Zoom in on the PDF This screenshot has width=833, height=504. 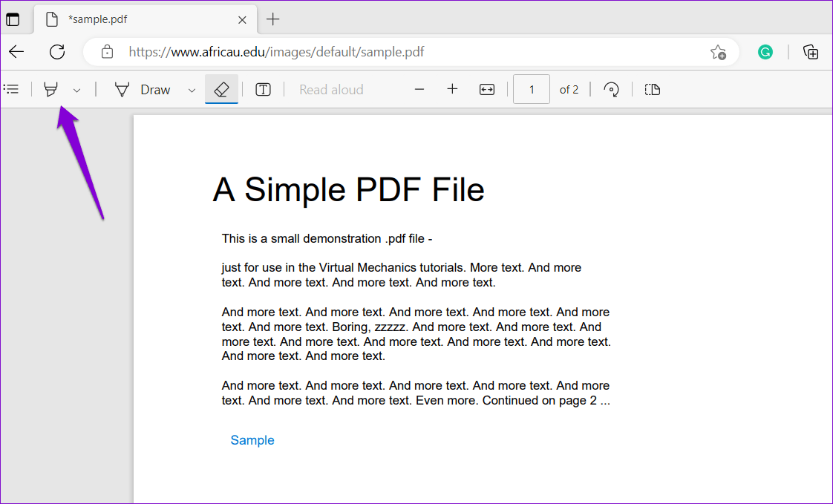(x=452, y=89)
